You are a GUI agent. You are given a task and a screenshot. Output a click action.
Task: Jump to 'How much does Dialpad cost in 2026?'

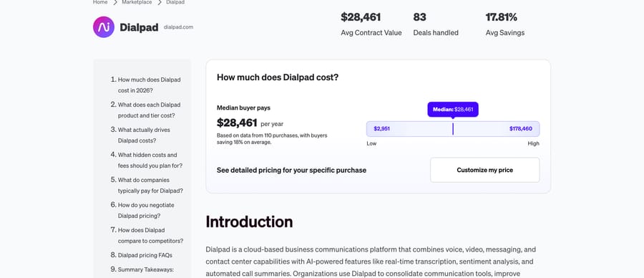[149, 85]
